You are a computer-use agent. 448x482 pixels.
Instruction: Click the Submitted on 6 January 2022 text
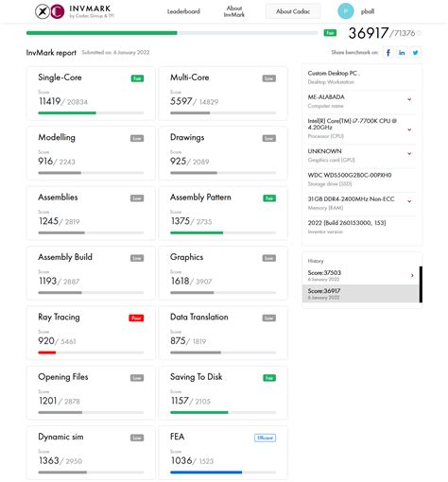pos(115,52)
